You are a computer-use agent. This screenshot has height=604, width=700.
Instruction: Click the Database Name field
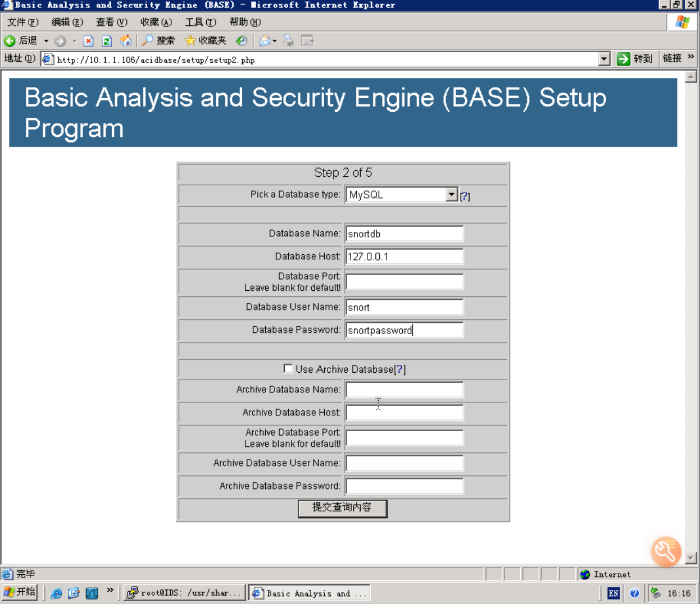click(404, 234)
